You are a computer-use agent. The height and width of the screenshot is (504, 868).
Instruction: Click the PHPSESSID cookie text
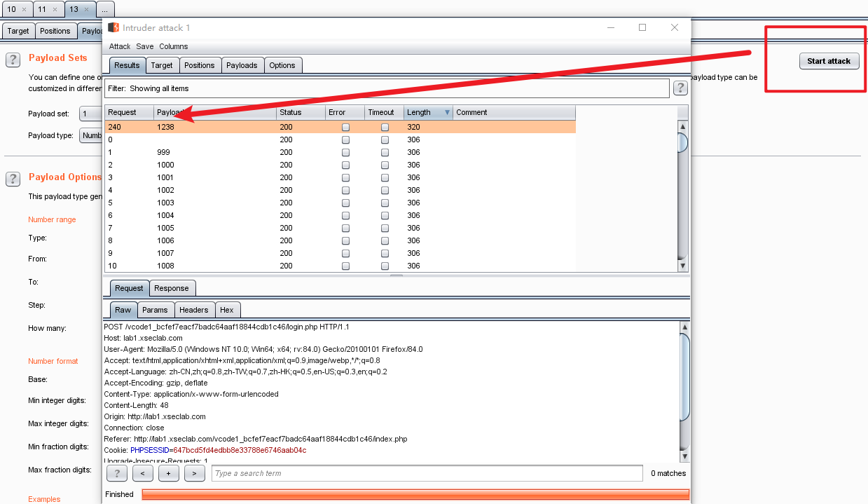click(218, 450)
